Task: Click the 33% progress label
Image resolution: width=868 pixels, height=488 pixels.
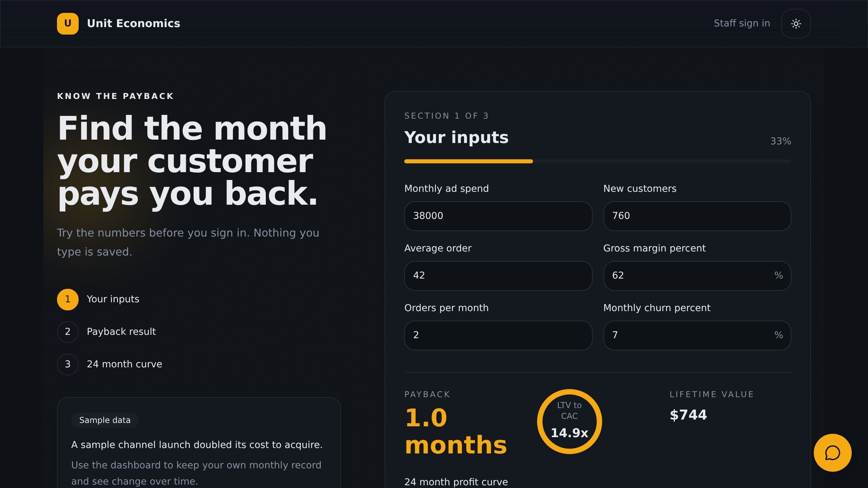Action: click(x=781, y=141)
